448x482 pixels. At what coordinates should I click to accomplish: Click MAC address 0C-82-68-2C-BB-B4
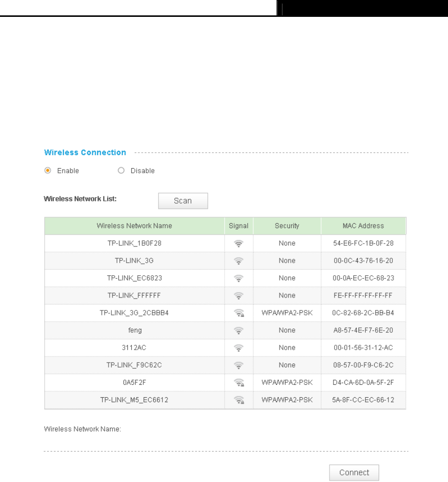[x=363, y=313]
